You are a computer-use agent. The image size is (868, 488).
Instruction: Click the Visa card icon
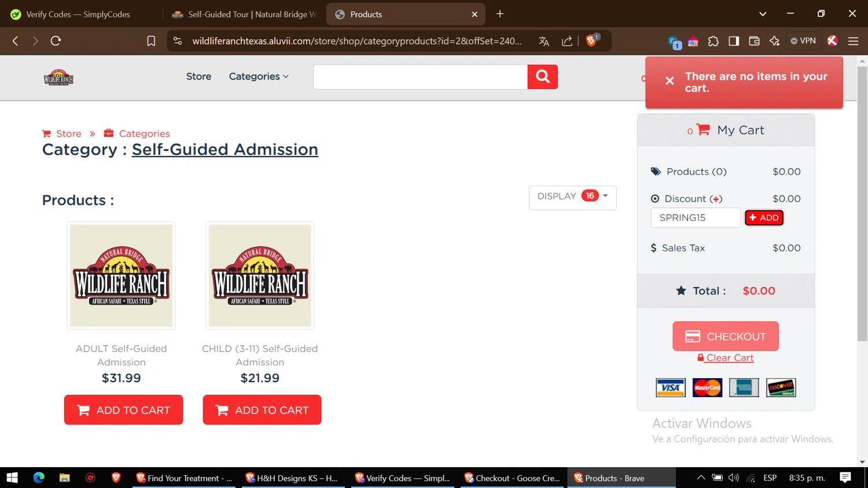[671, 387]
